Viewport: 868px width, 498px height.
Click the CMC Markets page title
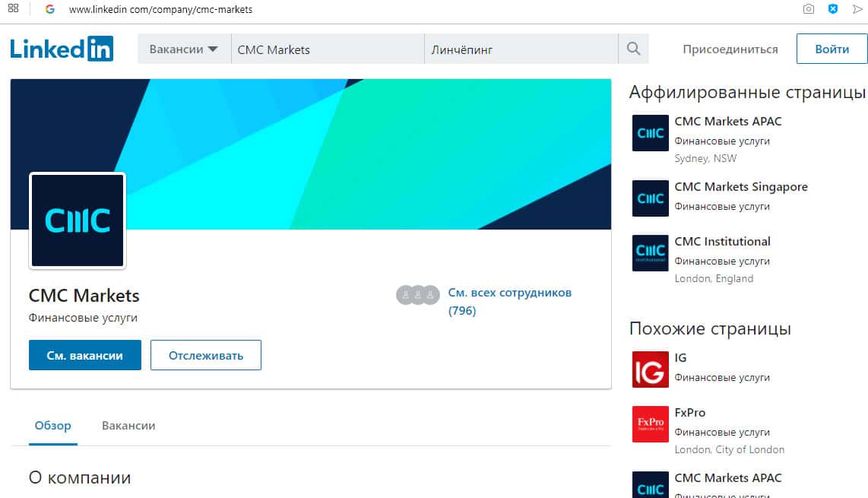[x=84, y=295]
